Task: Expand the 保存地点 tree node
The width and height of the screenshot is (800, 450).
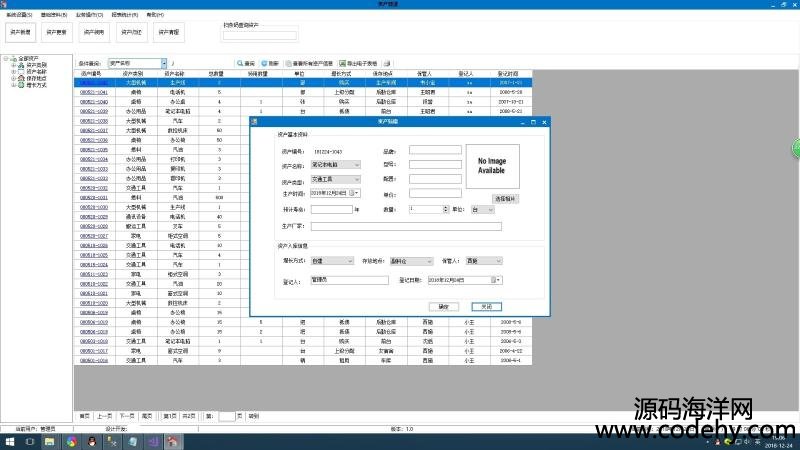Action: 13,79
